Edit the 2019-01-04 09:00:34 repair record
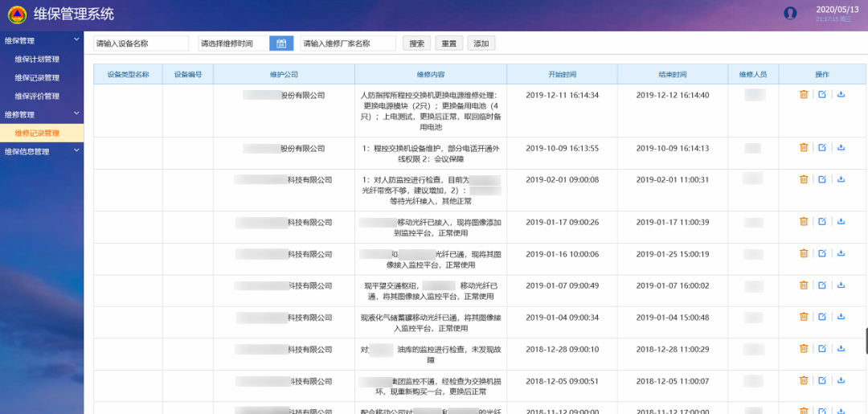The image size is (868, 414). tap(822, 318)
